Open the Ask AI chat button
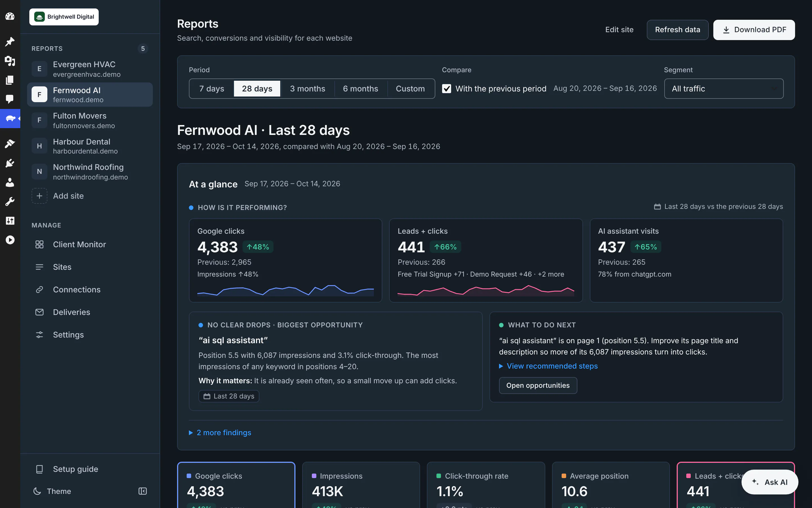Image resolution: width=812 pixels, height=508 pixels. tap(770, 482)
